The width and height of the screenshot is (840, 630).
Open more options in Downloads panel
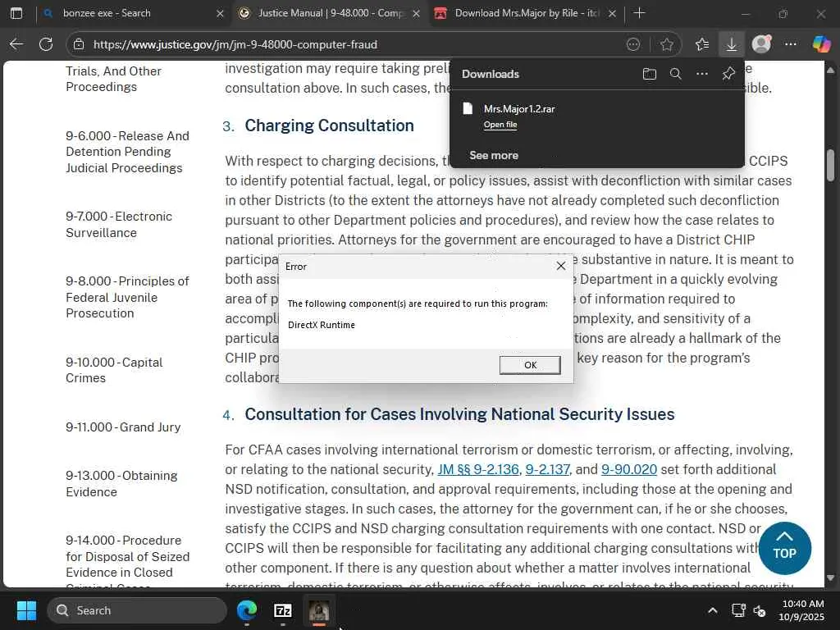click(x=702, y=74)
